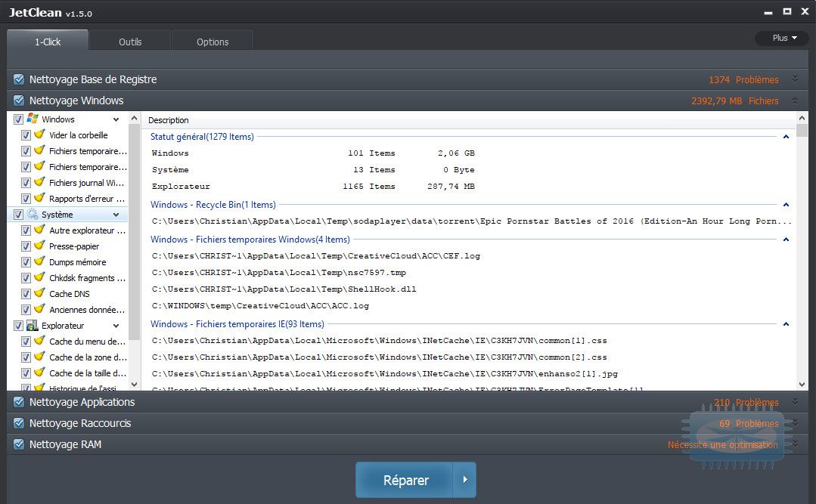Select the Explorateur 1165 Items status row
The image size is (816, 504).
coord(313,186)
